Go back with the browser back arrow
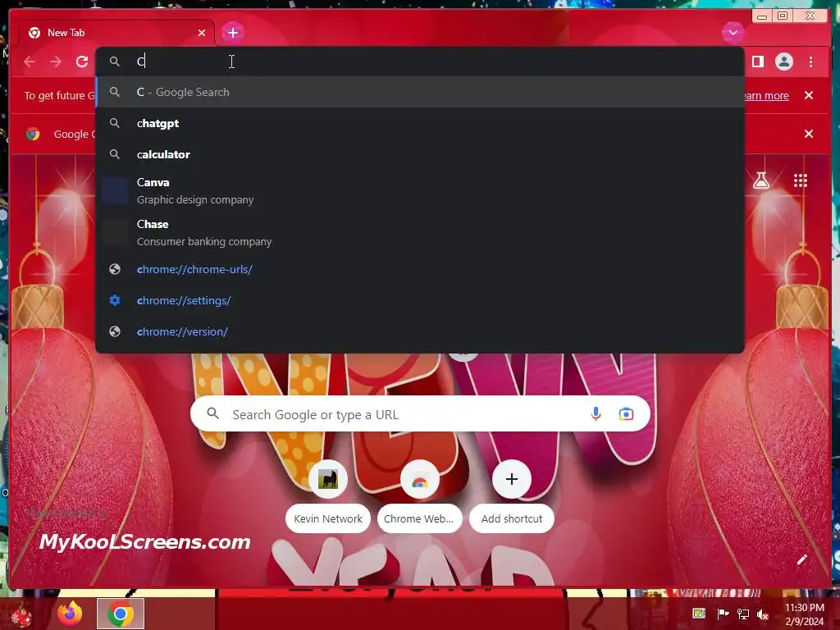This screenshot has width=840, height=630. click(x=30, y=62)
